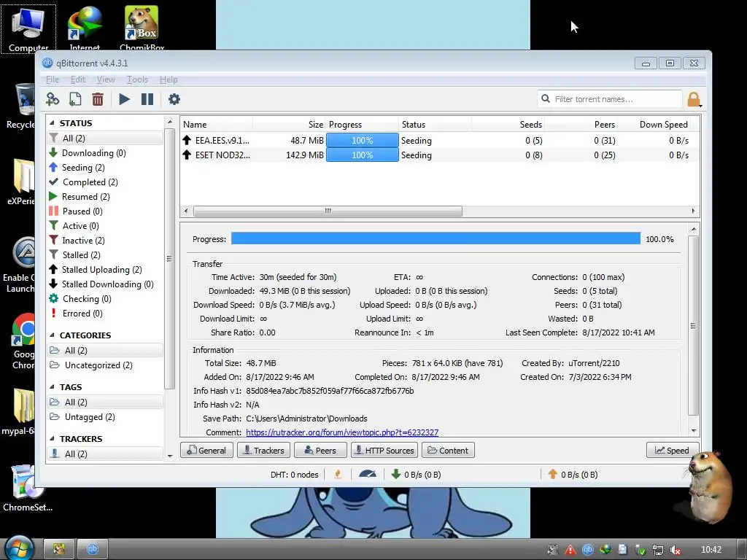Open the Windows Start button

pyautogui.click(x=19, y=549)
